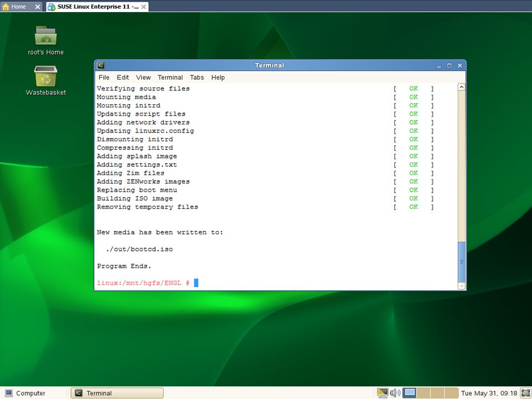532x399 pixels.
Task: Click the OK status for Building ISO image
Action: click(413, 198)
